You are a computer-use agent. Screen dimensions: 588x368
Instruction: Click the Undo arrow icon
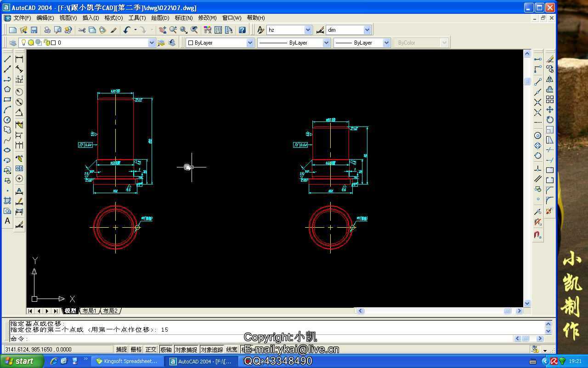(x=127, y=30)
